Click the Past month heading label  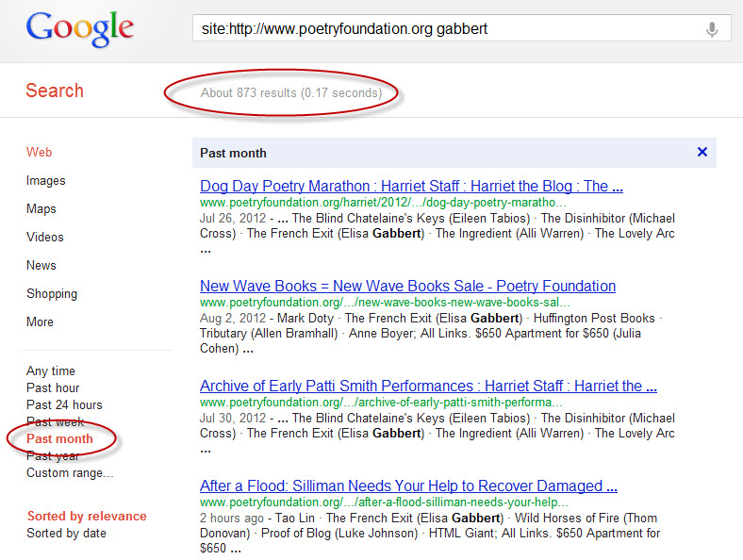pyautogui.click(x=233, y=153)
